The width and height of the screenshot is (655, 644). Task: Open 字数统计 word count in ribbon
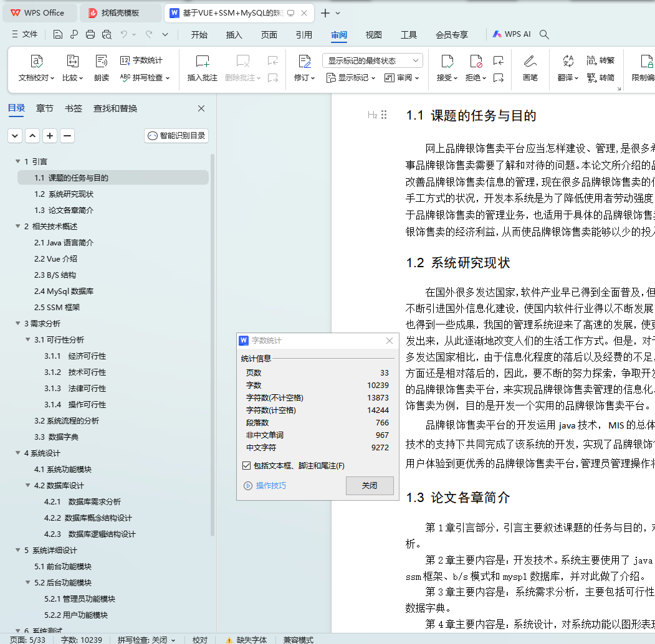(x=141, y=60)
